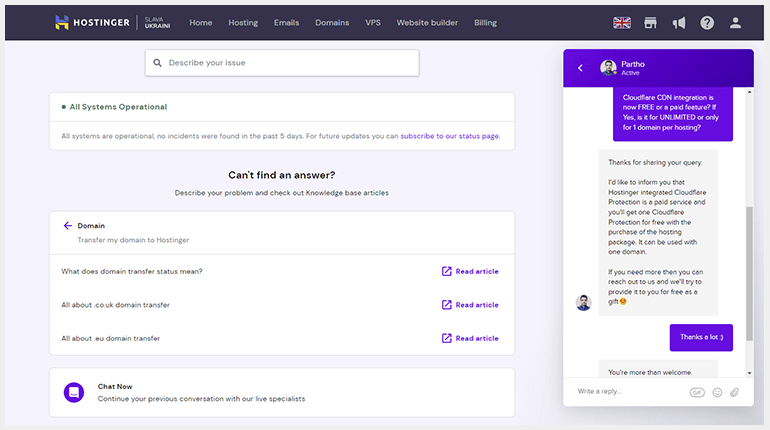Click 'All about .eu domain transfer' text
Image resolution: width=770 pixels, height=430 pixels.
click(x=110, y=338)
